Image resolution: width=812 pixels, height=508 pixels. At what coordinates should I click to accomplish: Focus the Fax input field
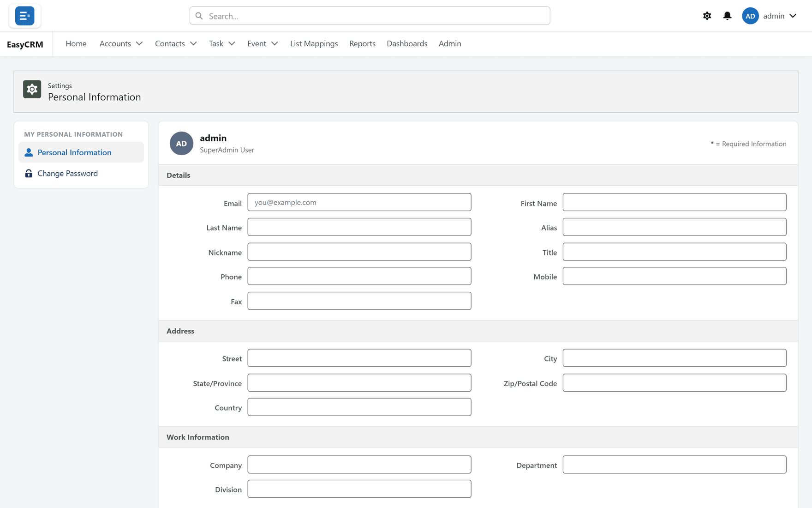click(359, 301)
